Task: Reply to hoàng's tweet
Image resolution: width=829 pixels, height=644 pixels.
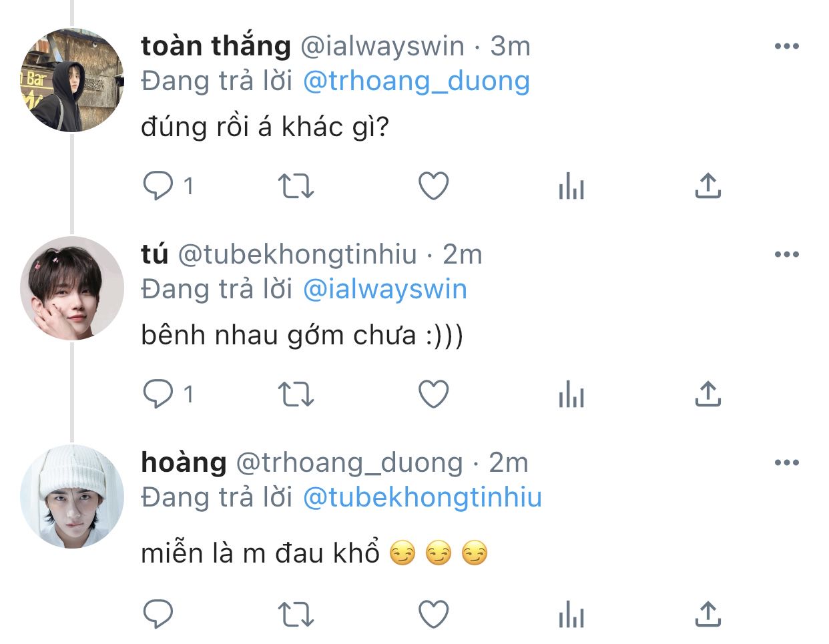Action: click(x=158, y=614)
